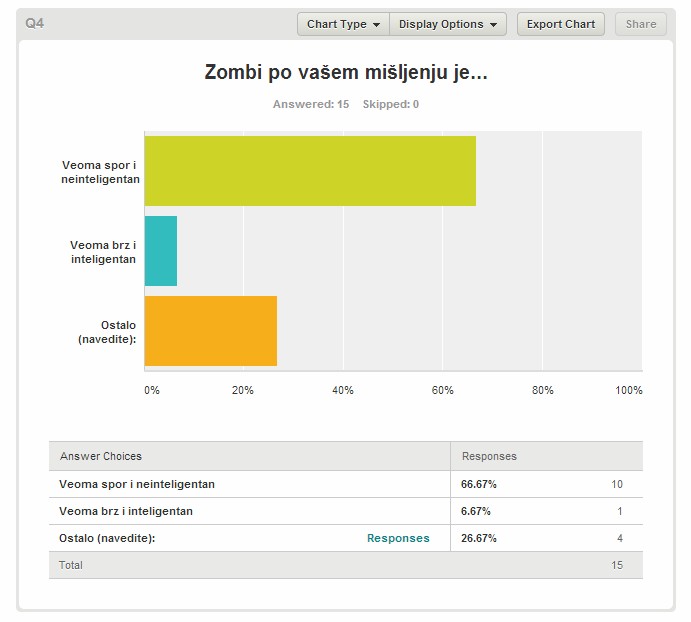Select the orange Ostalo bar
The width and height of the screenshot is (691, 622).
(211, 331)
